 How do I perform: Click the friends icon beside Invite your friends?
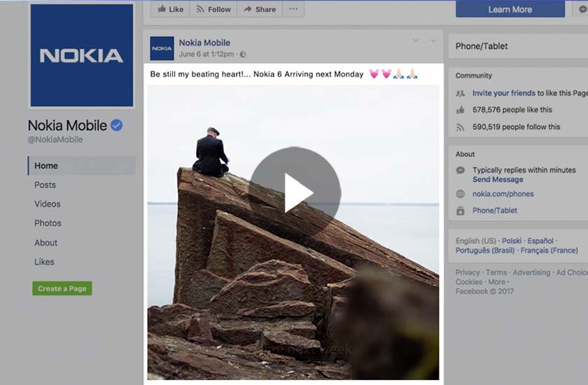click(x=460, y=93)
